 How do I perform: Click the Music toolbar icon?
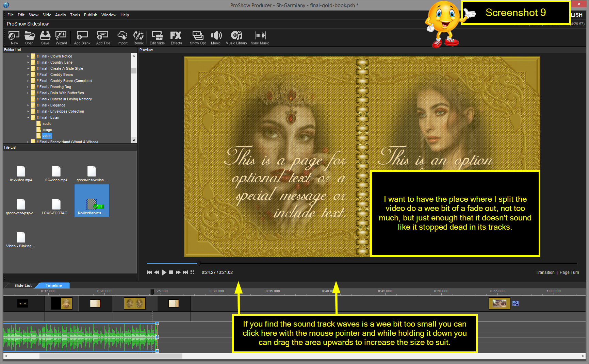tap(216, 37)
